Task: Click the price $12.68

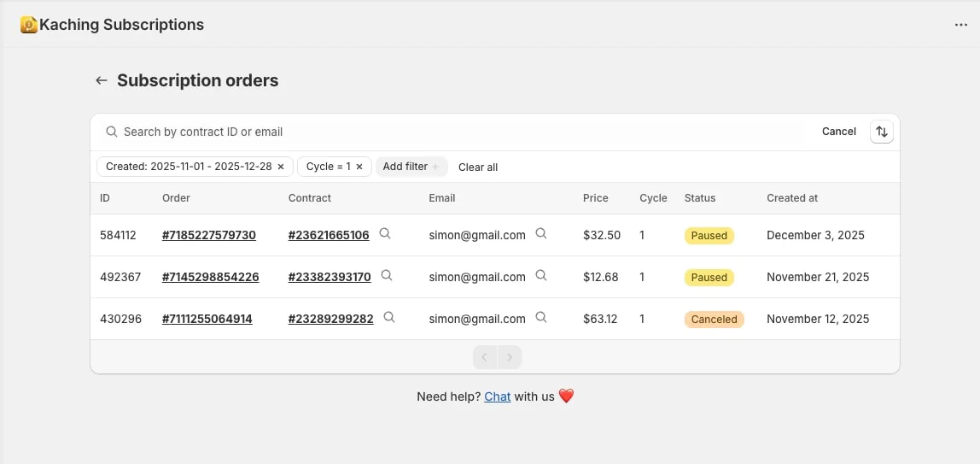Action: point(601,277)
